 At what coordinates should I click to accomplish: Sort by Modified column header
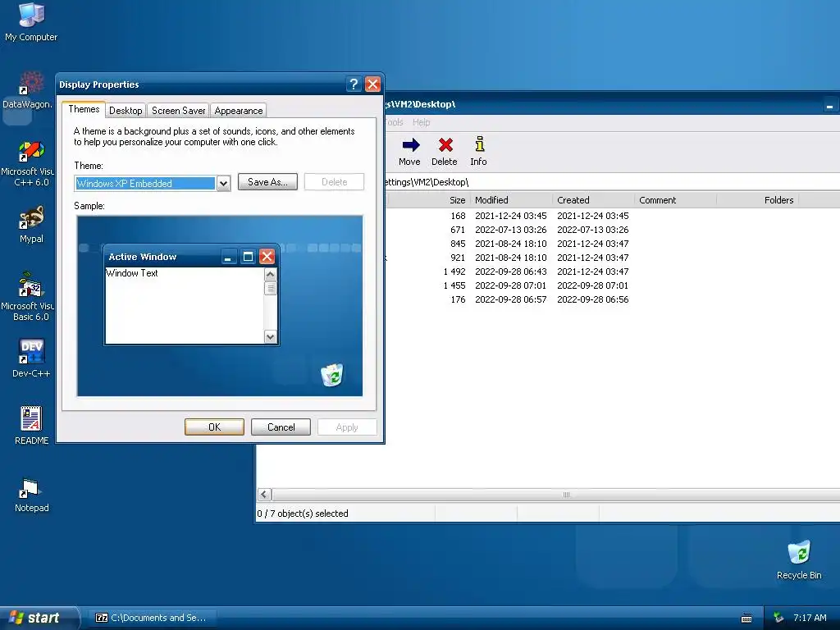click(x=511, y=200)
